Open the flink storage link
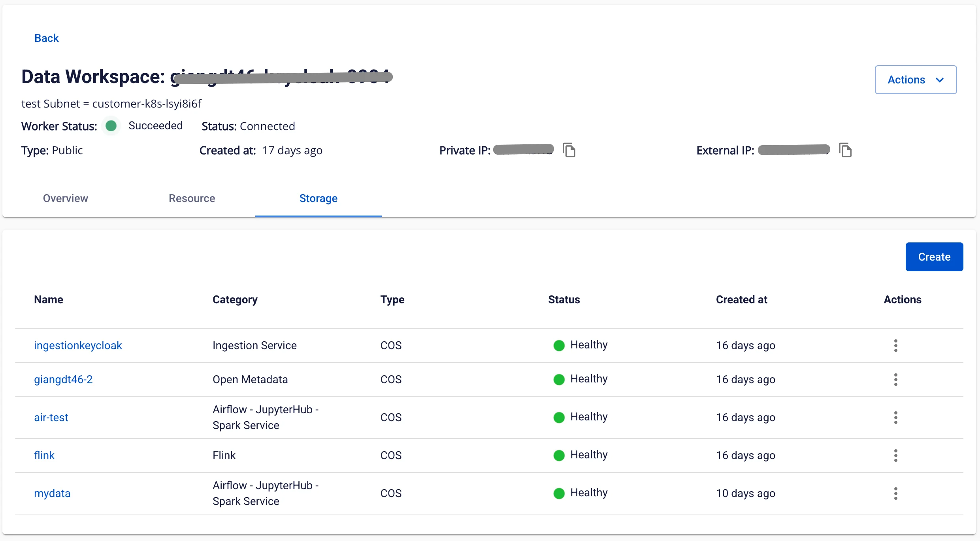This screenshot has height=541, width=980. (x=44, y=456)
